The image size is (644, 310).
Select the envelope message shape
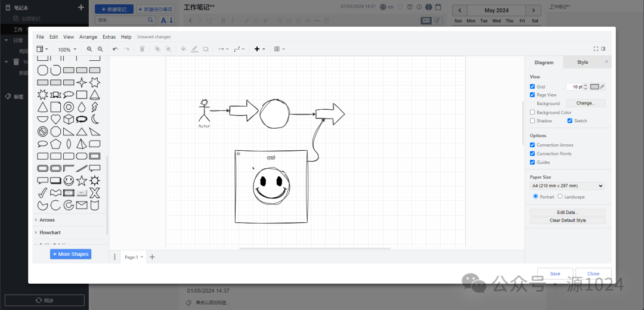(x=82, y=205)
